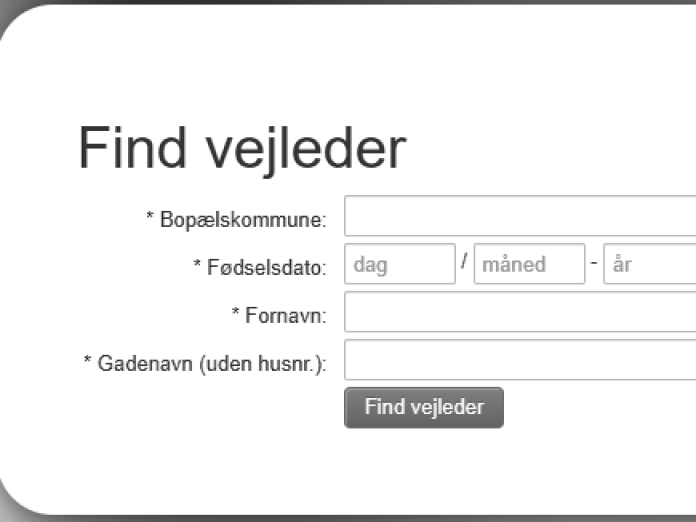Viewport: 696px width, 522px height.
Task: Click the Bopælskommune text field
Action: (x=520, y=217)
